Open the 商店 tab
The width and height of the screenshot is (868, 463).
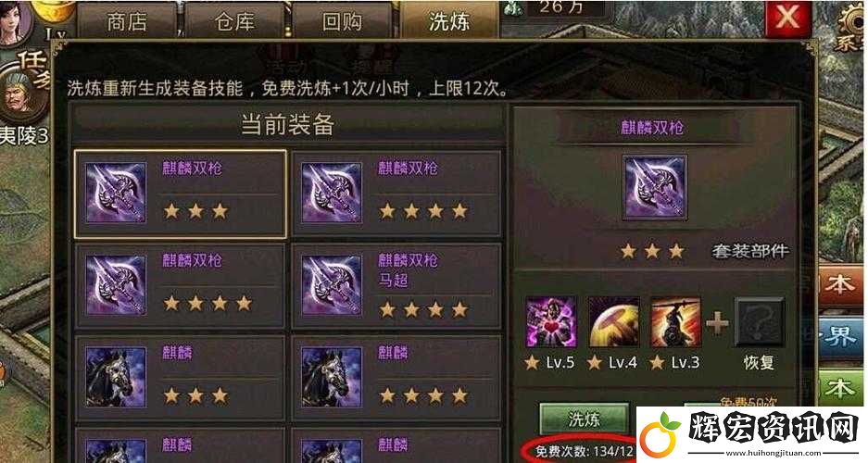point(127,21)
